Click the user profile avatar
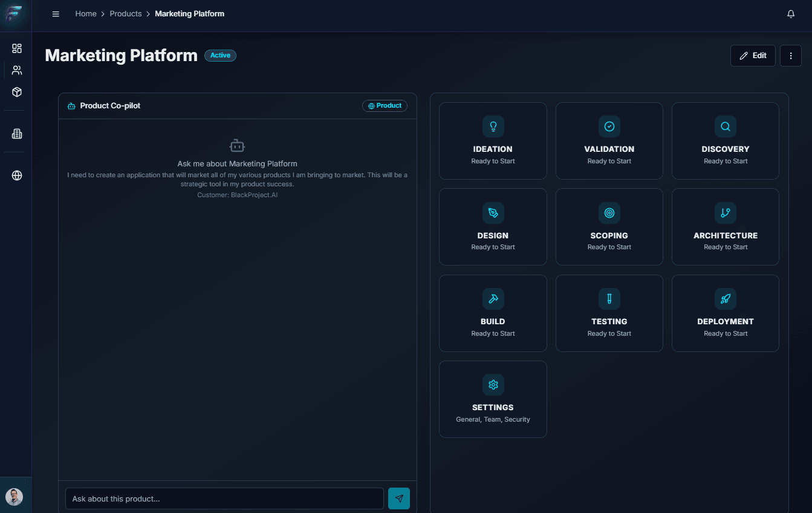The height and width of the screenshot is (513, 812). click(x=15, y=497)
